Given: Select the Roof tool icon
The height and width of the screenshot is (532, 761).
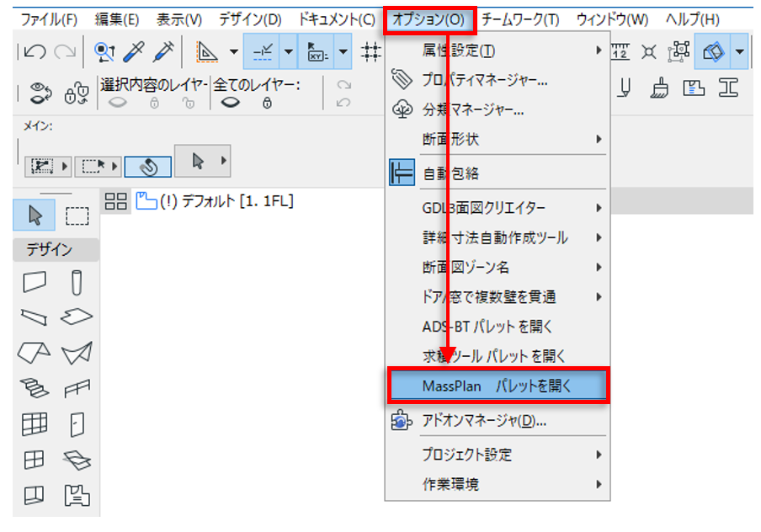Looking at the screenshot, I should (x=34, y=353).
